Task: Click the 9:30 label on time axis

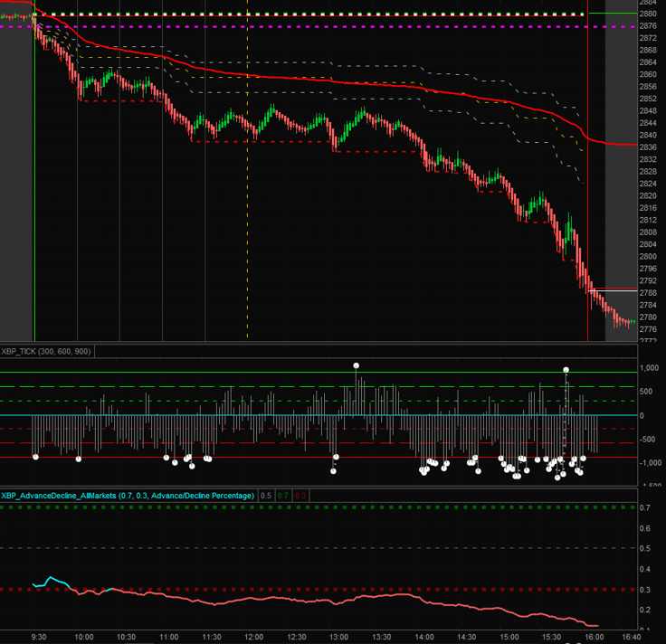Action: click(x=41, y=636)
